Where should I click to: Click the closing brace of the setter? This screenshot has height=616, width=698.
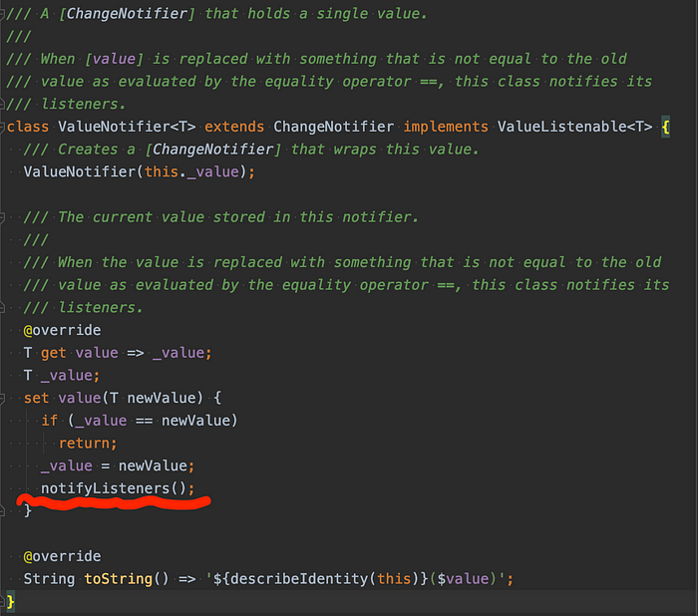[28, 511]
